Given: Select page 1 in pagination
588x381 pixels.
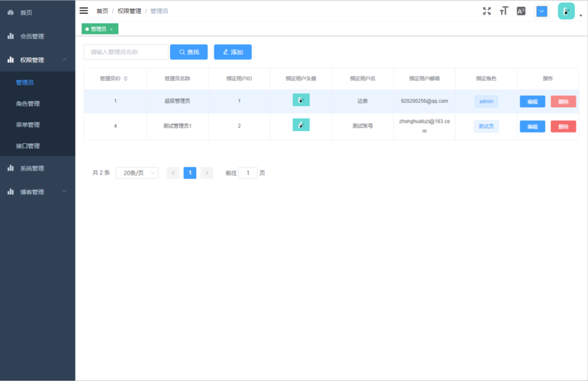Looking at the screenshot, I should [190, 173].
